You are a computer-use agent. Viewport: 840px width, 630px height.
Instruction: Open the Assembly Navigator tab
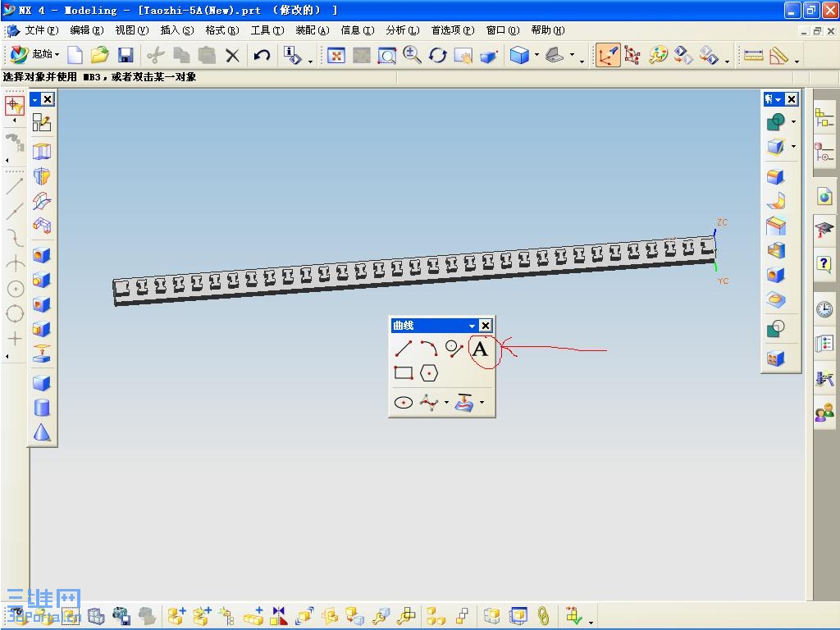tap(824, 117)
